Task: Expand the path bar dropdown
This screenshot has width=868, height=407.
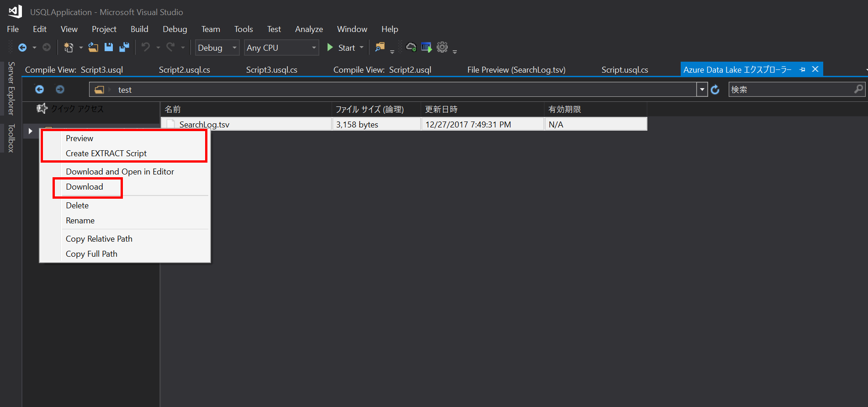Action: tap(702, 90)
